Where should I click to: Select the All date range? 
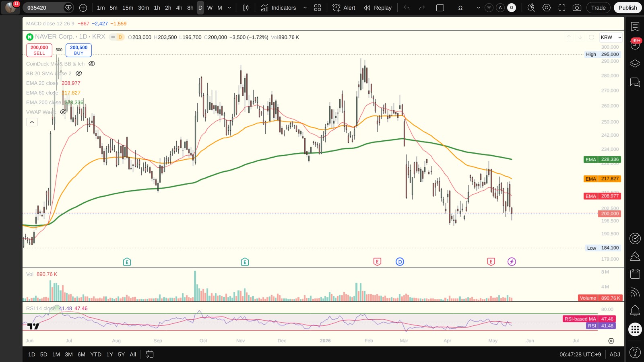[133, 354]
